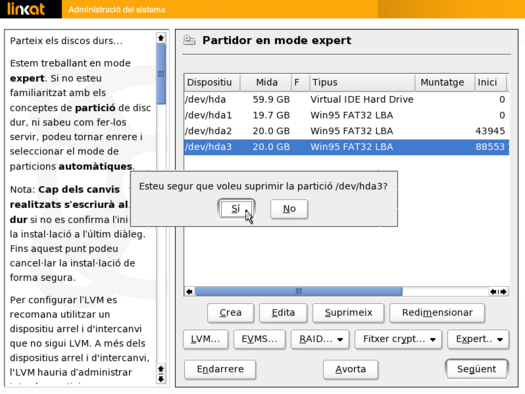Image resolution: width=525 pixels, height=394 pixels.
Task: Click the Redimensionar button
Action: 437,313
